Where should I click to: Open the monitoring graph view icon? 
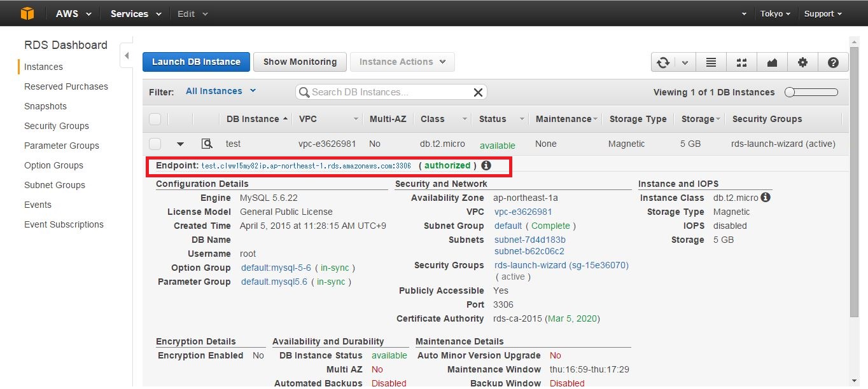coord(772,62)
